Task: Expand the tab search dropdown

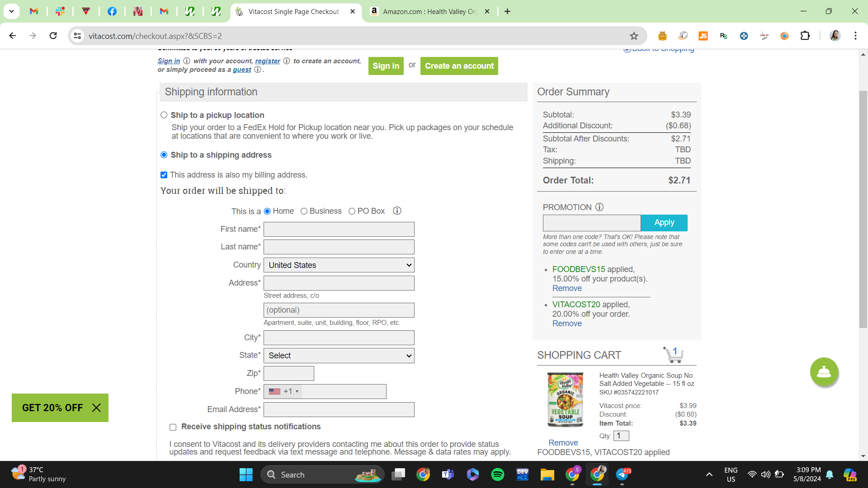Action: [11, 11]
